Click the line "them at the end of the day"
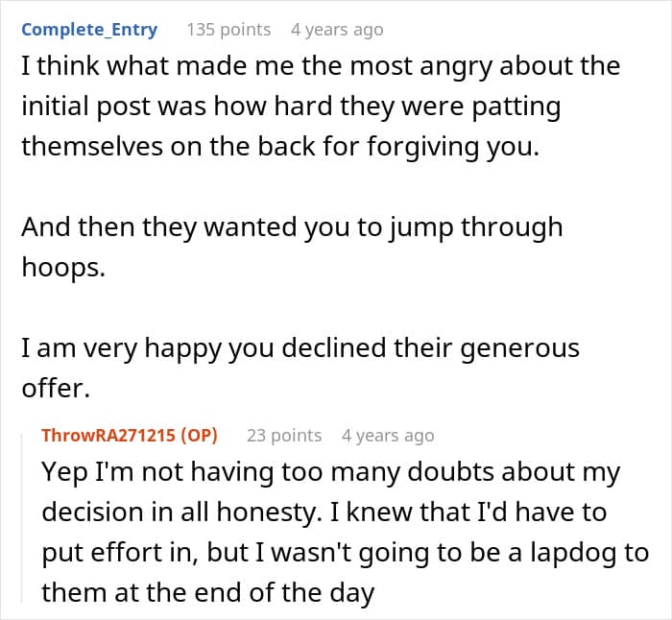This screenshot has height=620, width=672. tap(207, 593)
